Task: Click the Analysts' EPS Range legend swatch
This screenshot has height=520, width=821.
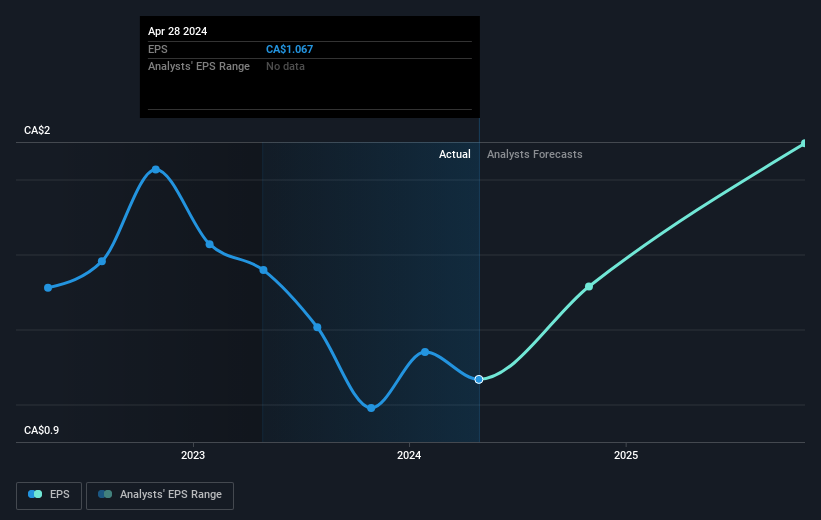Action: click(105, 494)
